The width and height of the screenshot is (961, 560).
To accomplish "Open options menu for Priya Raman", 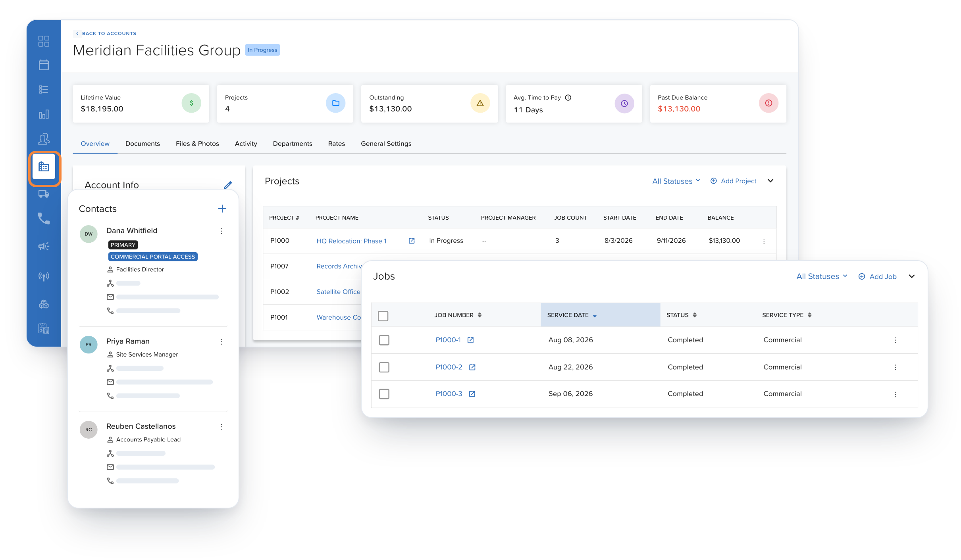I will (221, 341).
